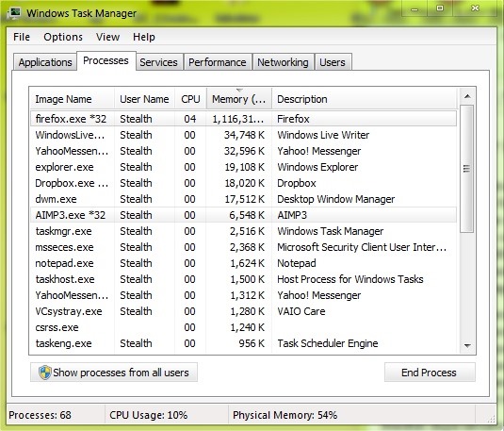Click the scrollbar up arrow
Viewport: 504px width, 431px height.
pyautogui.click(x=467, y=96)
